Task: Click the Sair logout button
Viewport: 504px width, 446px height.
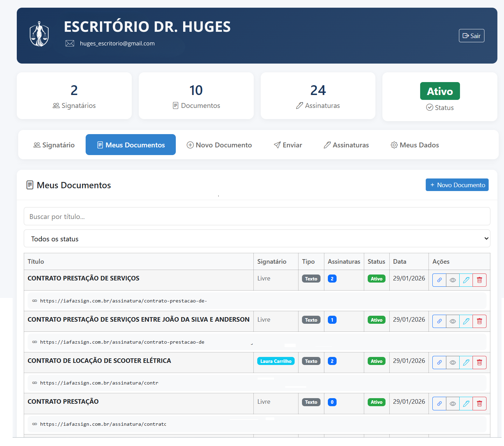Action: click(471, 36)
